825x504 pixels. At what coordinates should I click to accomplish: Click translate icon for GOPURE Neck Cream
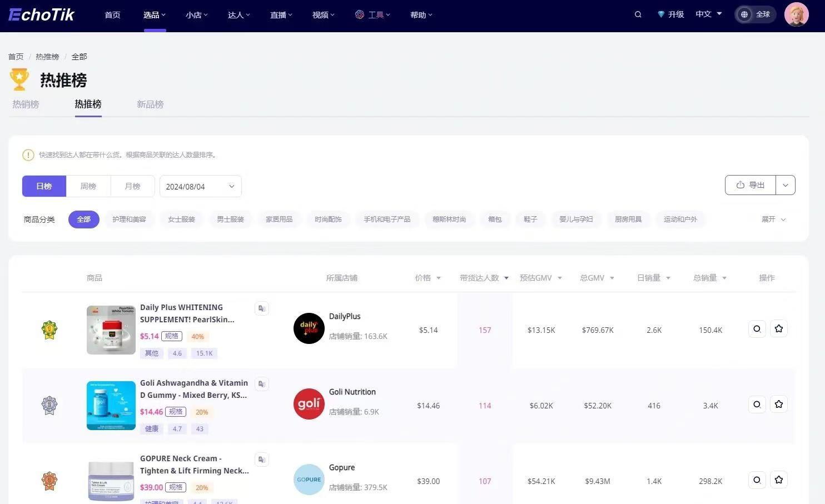pyautogui.click(x=261, y=460)
